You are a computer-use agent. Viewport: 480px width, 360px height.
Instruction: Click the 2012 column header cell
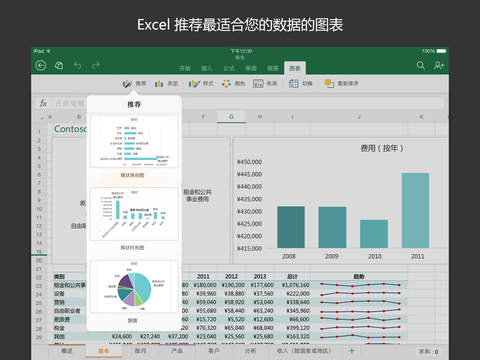[x=231, y=276]
